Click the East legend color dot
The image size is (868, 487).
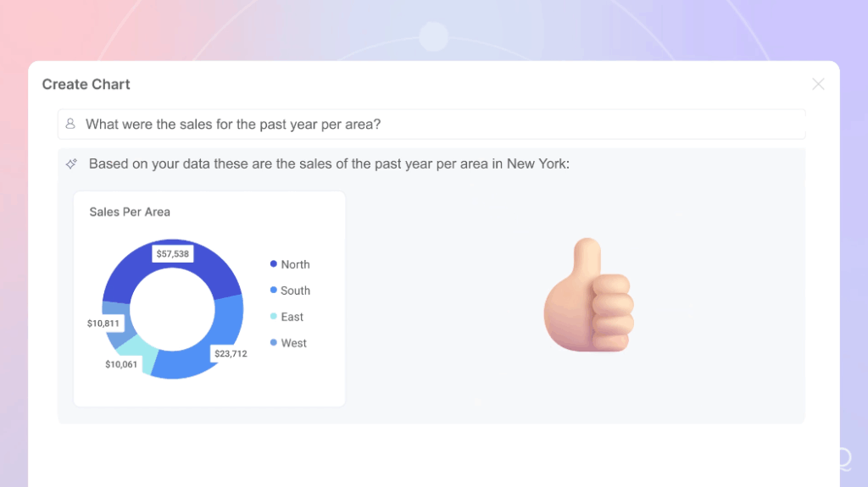coord(274,317)
